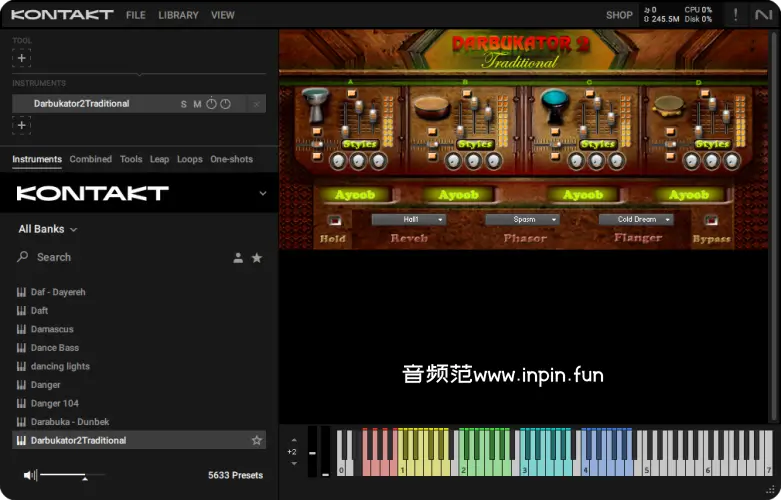Toggle the top orange button in section B
This screenshot has height=500, width=781.
[467, 93]
